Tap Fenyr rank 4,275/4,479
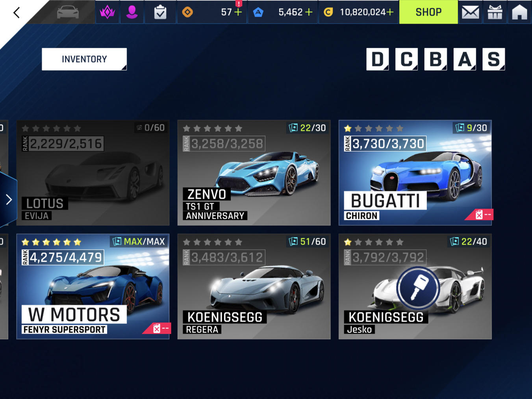 pyautogui.click(x=63, y=258)
